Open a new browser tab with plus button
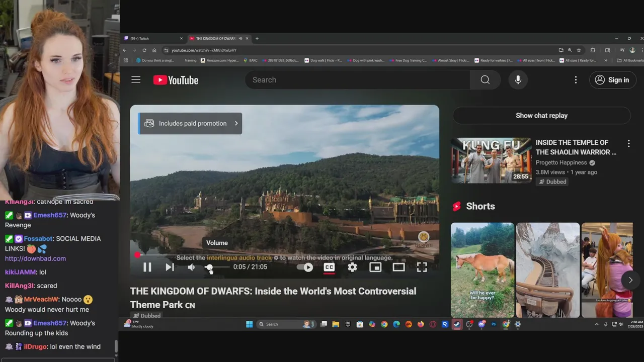Viewport: 644px width, 362px height. point(257,39)
